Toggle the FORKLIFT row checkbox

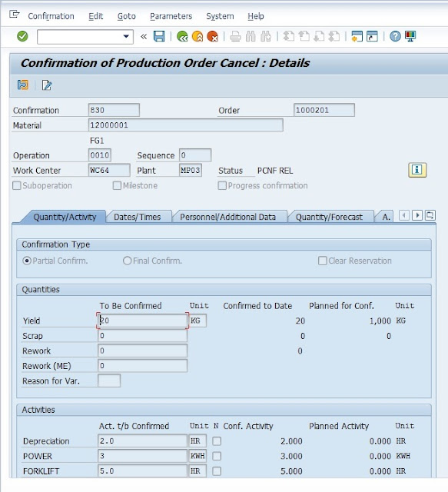[x=217, y=471]
